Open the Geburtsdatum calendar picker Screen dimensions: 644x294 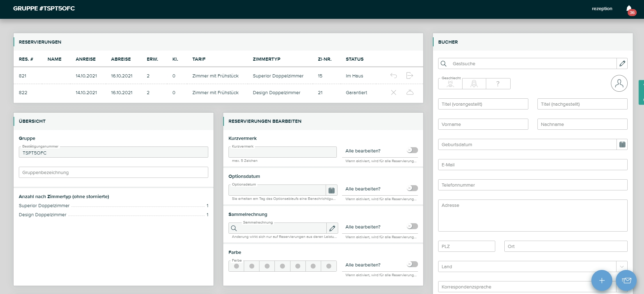[622, 144]
